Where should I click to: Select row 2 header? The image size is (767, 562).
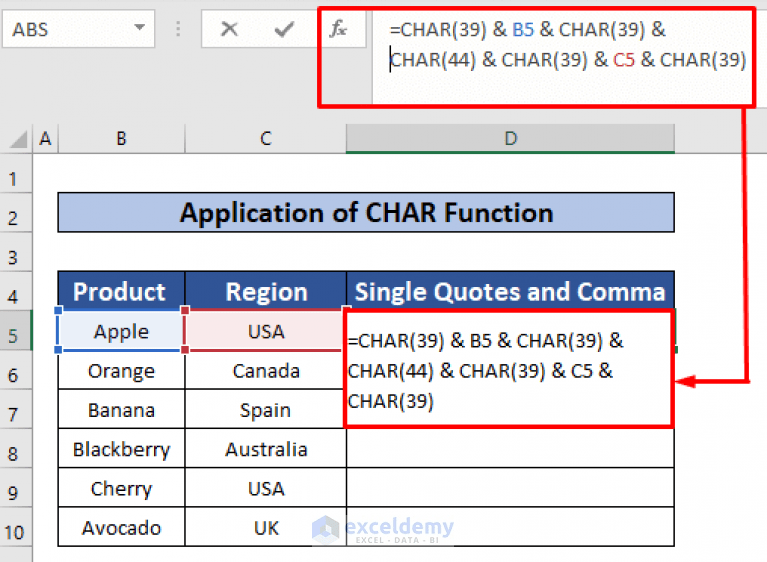[x=16, y=213]
